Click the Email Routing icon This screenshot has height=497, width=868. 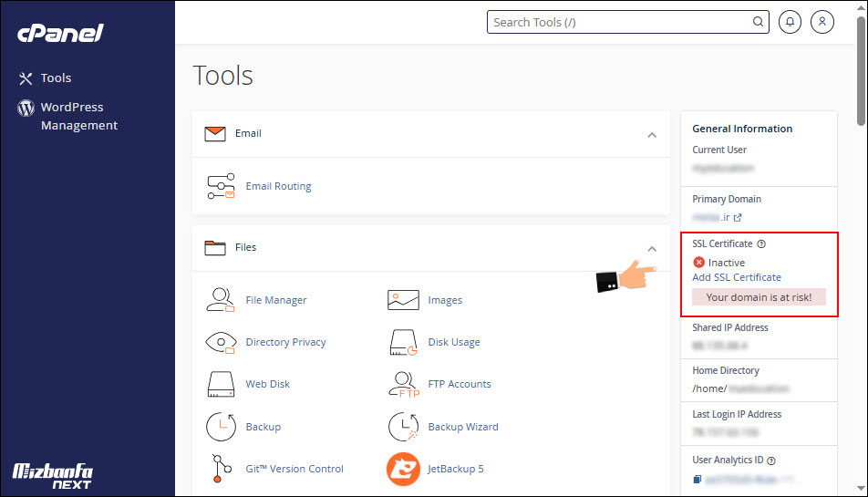pos(221,186)
